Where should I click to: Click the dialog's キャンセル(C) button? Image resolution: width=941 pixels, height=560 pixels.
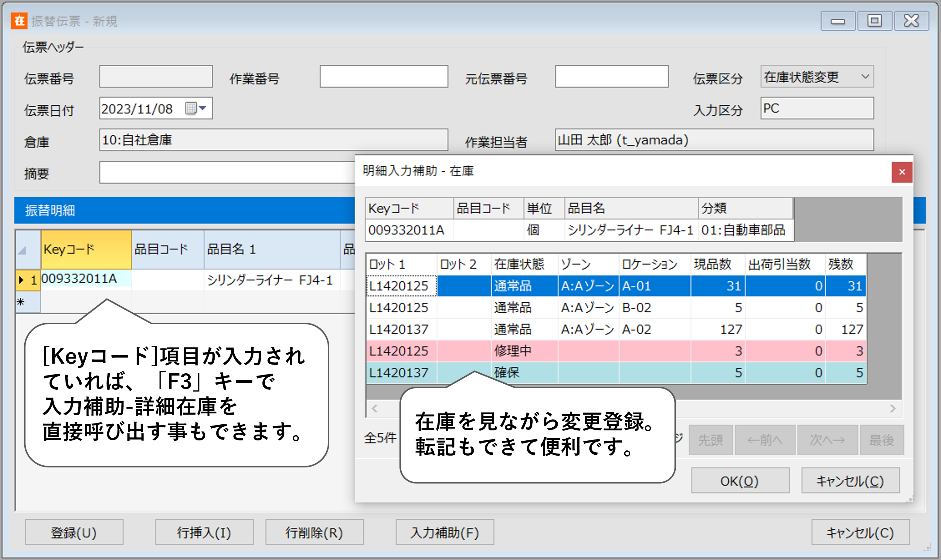(x=851, y=480)
